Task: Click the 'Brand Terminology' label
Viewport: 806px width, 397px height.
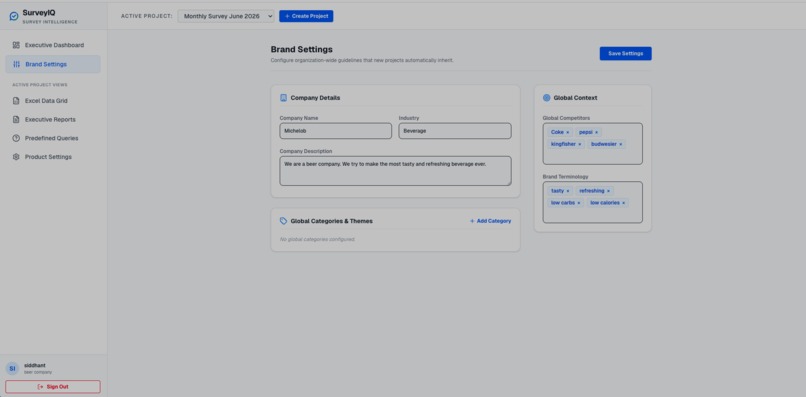Action: coord(565,176)
